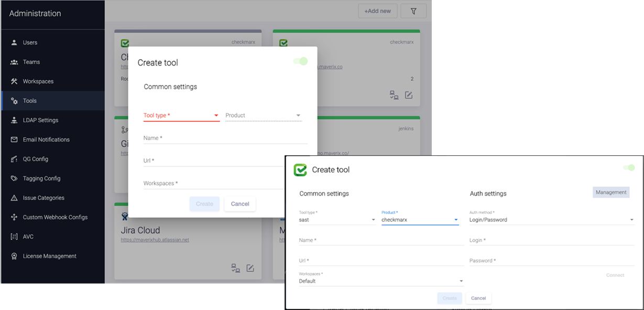Viewport: 644px width, 310px height.
Task: Click connection icon on Jira Cloud card
Action: pos(236,268)
